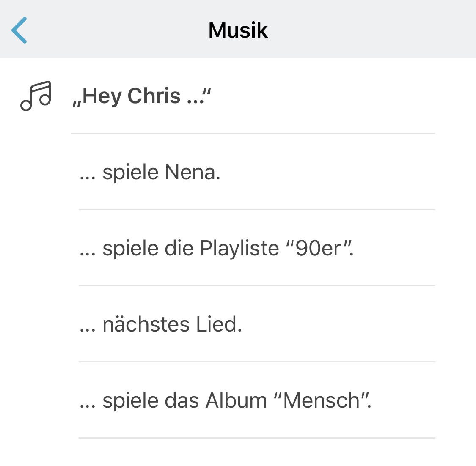476x466 pixels.
Task: Click the "Hey Chris …" section header
Action: [141, 96]
